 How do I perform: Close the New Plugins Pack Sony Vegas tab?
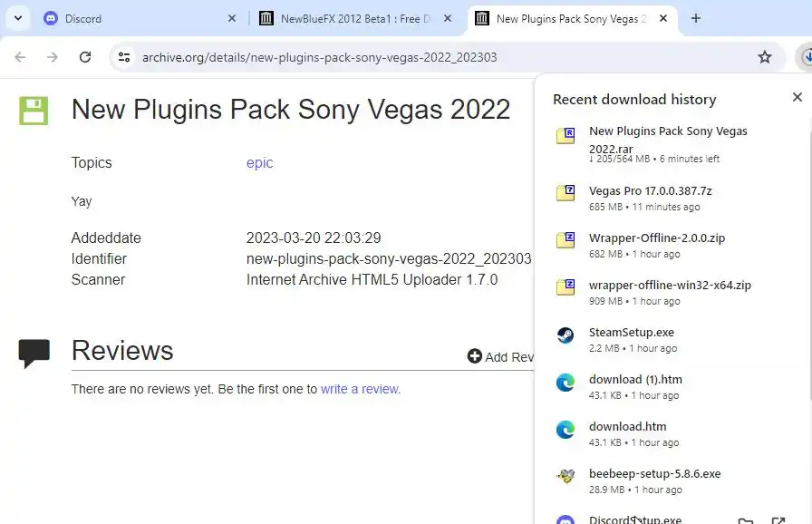coord(663,19)
